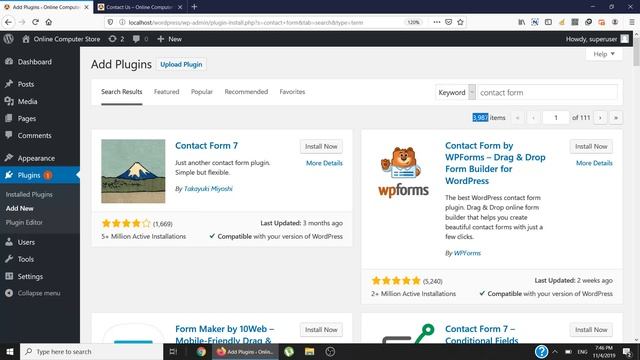Open the Plugins menu

click(x=40, y=175)
